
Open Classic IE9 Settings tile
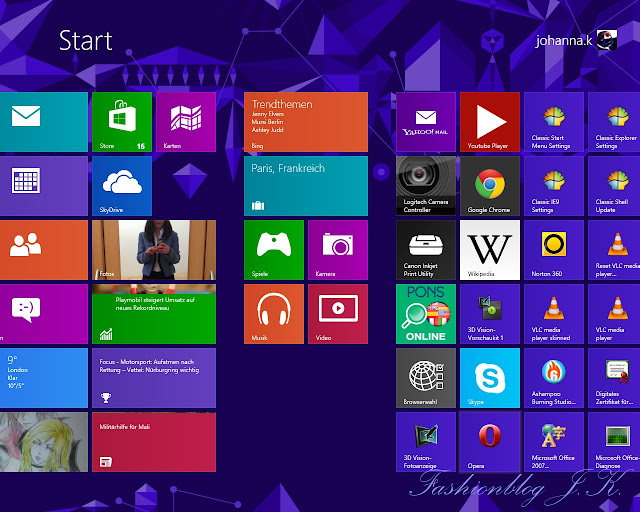pos(554,186)
